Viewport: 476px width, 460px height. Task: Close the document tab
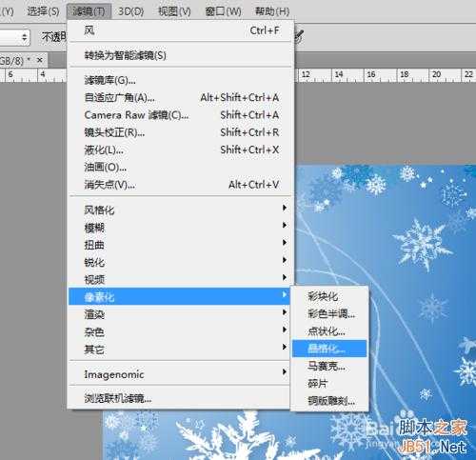pyautogui.click(x=40, y=60)
